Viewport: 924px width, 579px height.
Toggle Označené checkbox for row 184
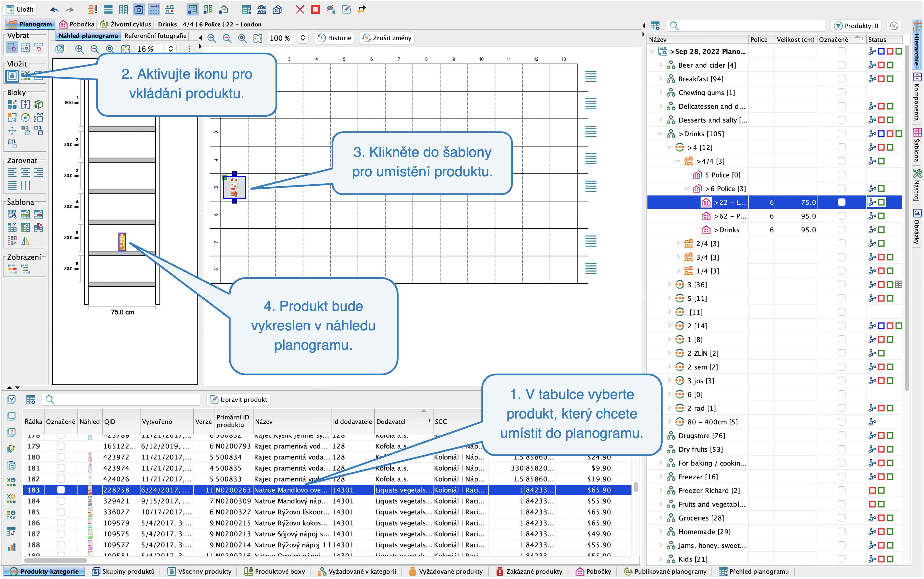61,501
